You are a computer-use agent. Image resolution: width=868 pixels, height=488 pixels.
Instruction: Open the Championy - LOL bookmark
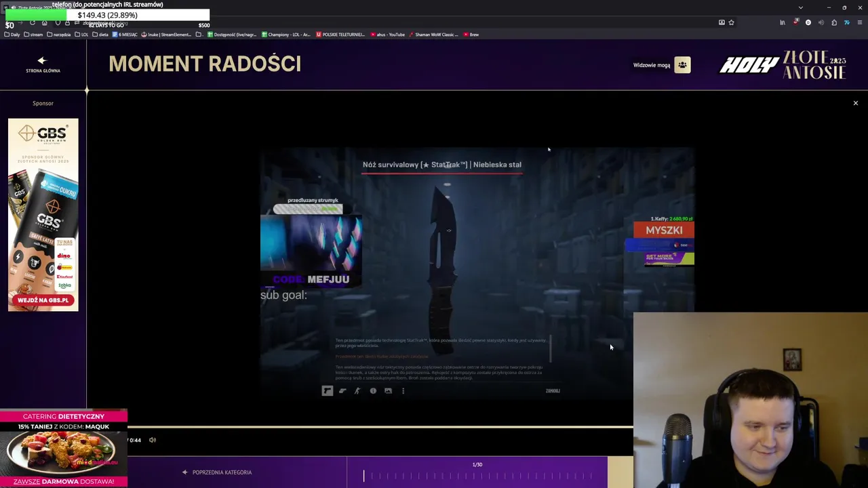coord(285,35)
